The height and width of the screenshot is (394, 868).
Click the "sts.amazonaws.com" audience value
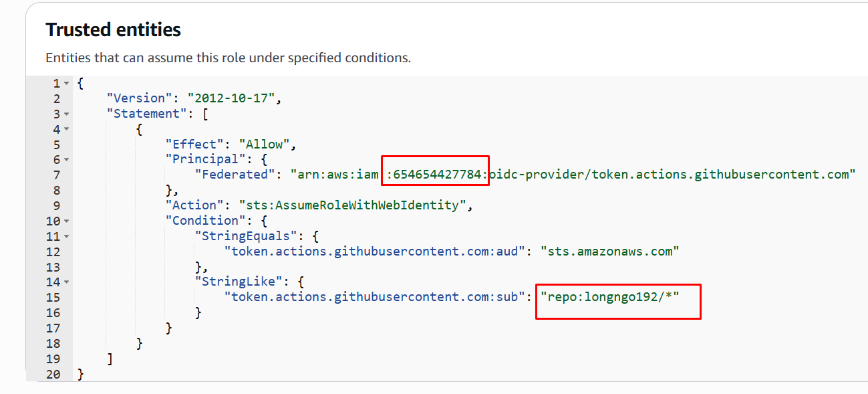609,252
